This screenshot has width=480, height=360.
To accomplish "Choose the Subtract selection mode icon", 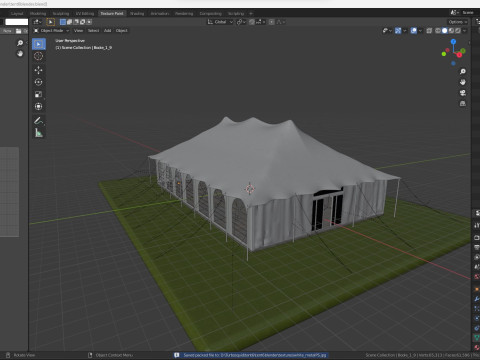I will point(76,22).
